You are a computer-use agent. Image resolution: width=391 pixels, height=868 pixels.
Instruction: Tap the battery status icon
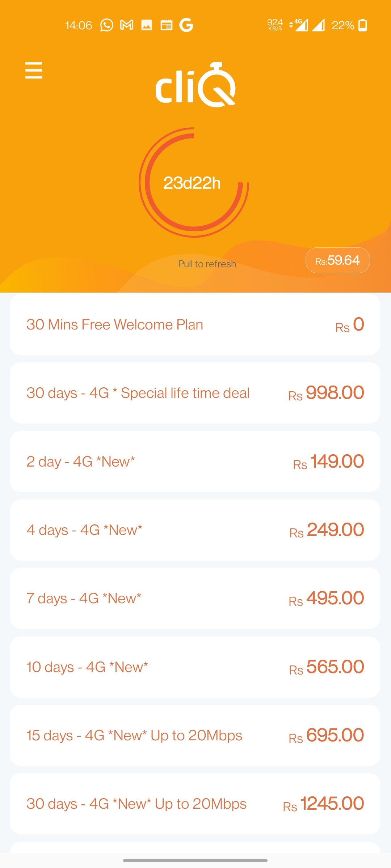point(362,25)
